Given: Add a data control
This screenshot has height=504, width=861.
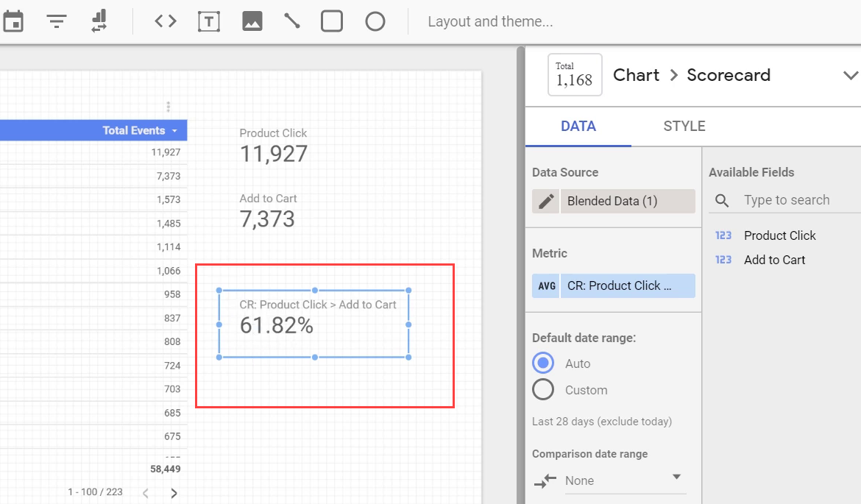Looking at the screenshot, I should 99,21.
